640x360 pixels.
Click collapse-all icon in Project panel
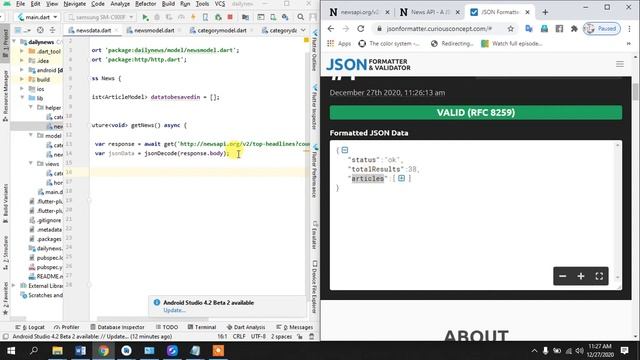[52, 30]
